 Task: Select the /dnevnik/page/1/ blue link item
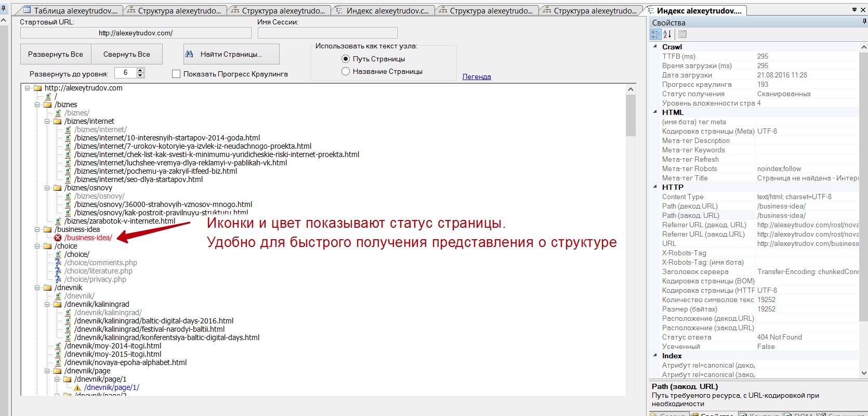pos(112,387)
